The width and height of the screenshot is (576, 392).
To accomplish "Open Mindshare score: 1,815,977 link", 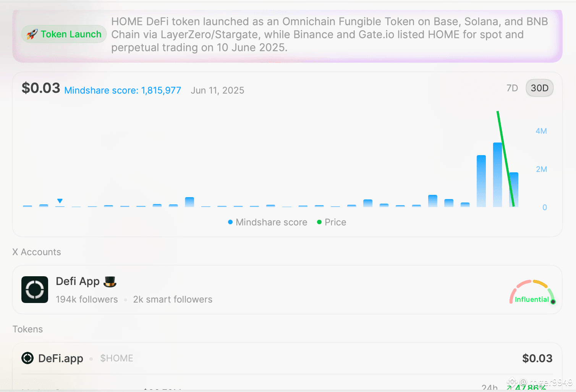I will pyautogui.click(x=123, y=91).
